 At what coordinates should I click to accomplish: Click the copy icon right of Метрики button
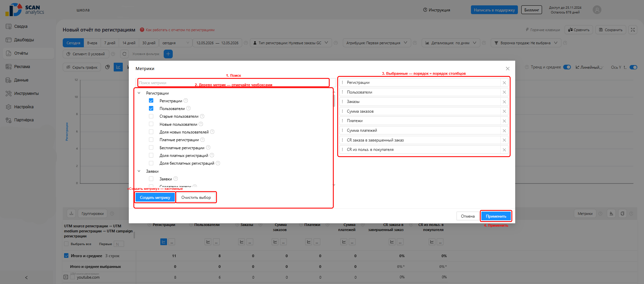tap(623, 214)
